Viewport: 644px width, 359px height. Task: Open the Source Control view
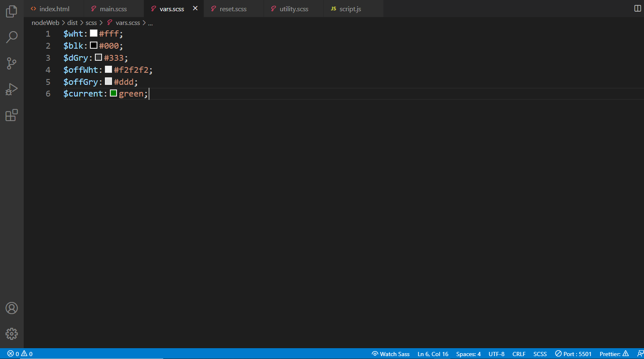point(11,63)
